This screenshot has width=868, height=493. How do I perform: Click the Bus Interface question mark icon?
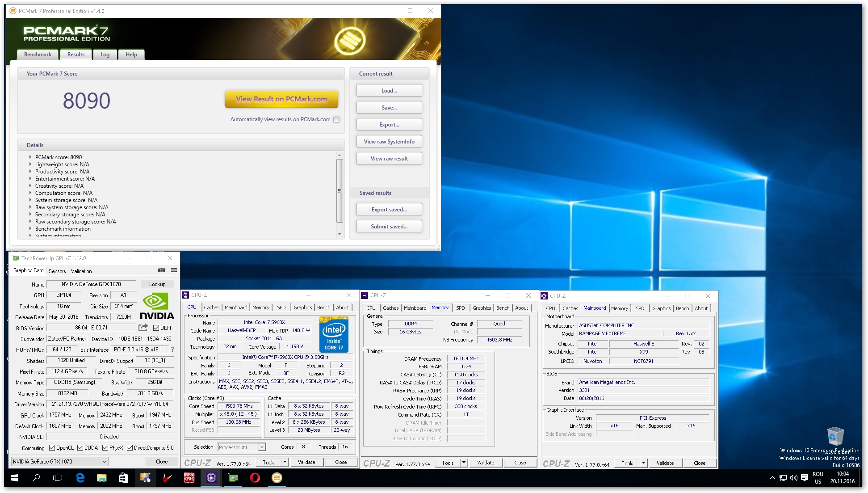172,350
